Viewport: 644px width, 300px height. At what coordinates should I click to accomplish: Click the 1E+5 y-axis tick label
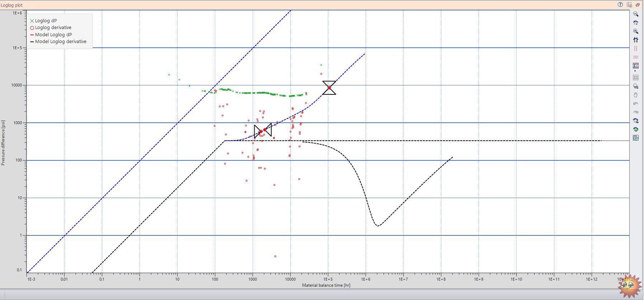17,48
